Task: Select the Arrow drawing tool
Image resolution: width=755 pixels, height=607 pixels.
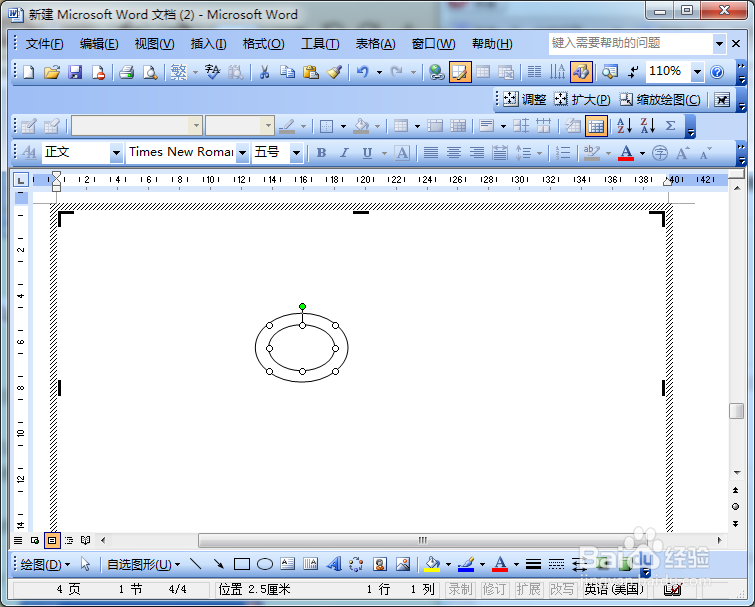Action: click(218, 564)
